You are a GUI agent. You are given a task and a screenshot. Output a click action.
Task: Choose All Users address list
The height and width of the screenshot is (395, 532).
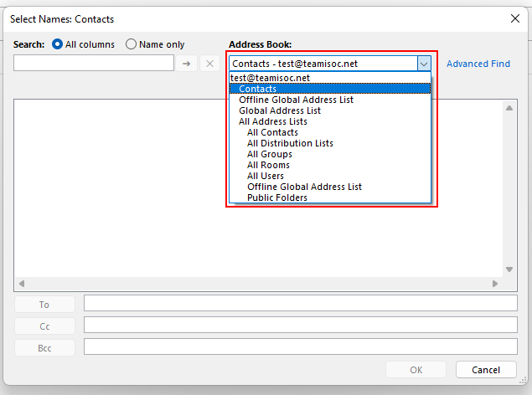click(x=266, y=176)
